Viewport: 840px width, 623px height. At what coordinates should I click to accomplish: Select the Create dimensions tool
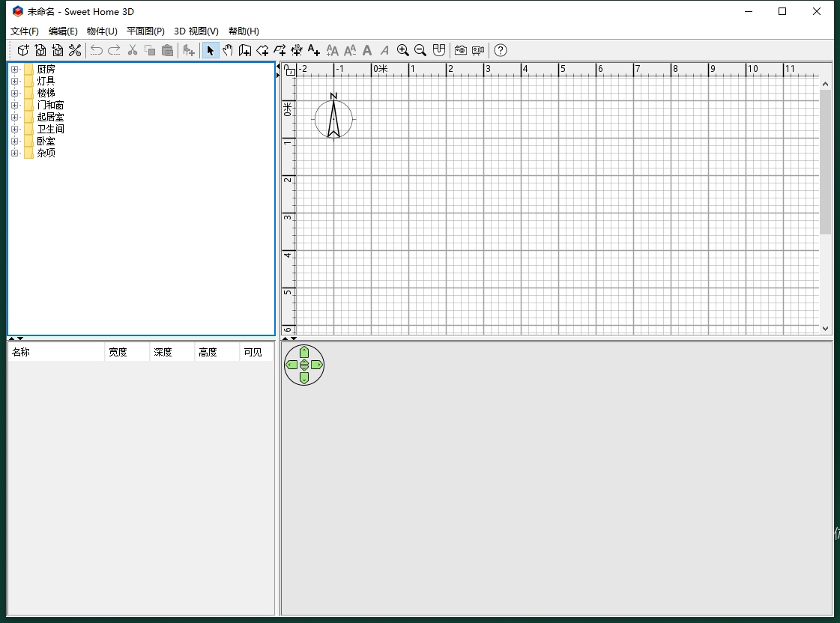tap(297, 50)
